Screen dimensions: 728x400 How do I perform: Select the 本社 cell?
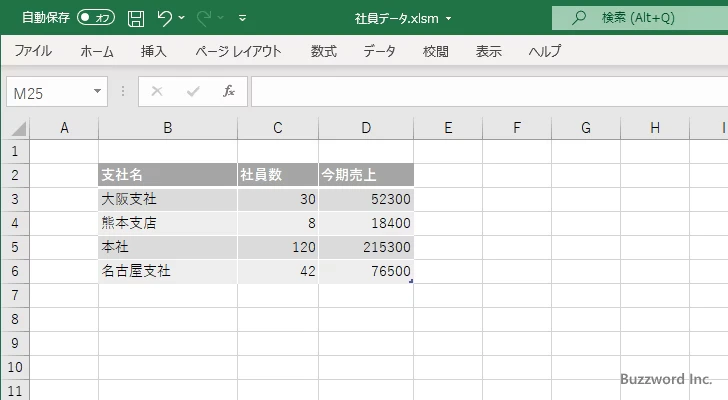click(168, 247)
